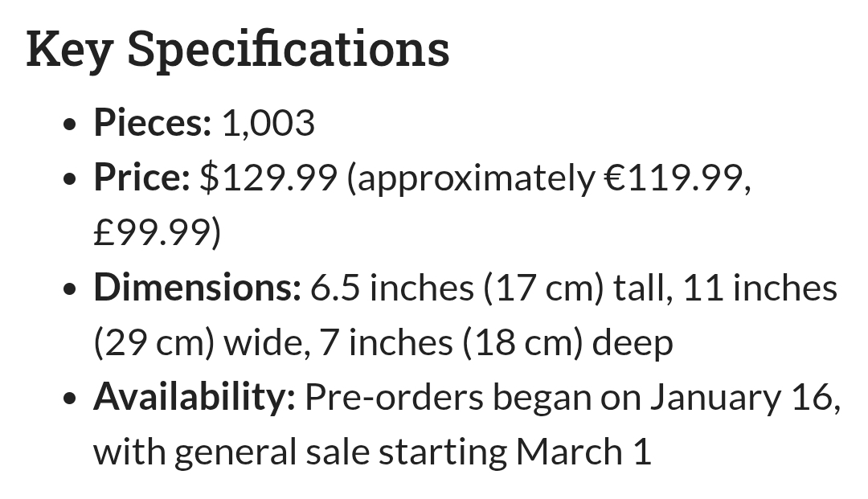868x499 pixels.
Task: Click the 7 inches depth value
Action: [x=386, y=343]
